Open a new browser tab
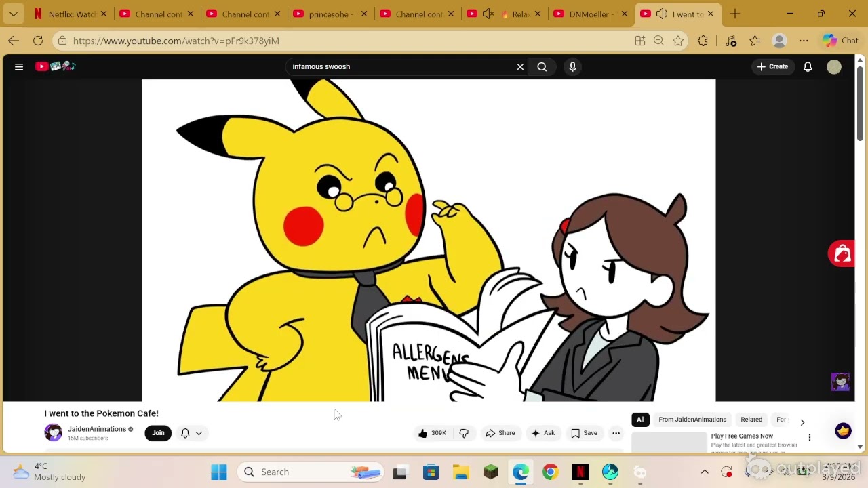 [x=735, y=14]
